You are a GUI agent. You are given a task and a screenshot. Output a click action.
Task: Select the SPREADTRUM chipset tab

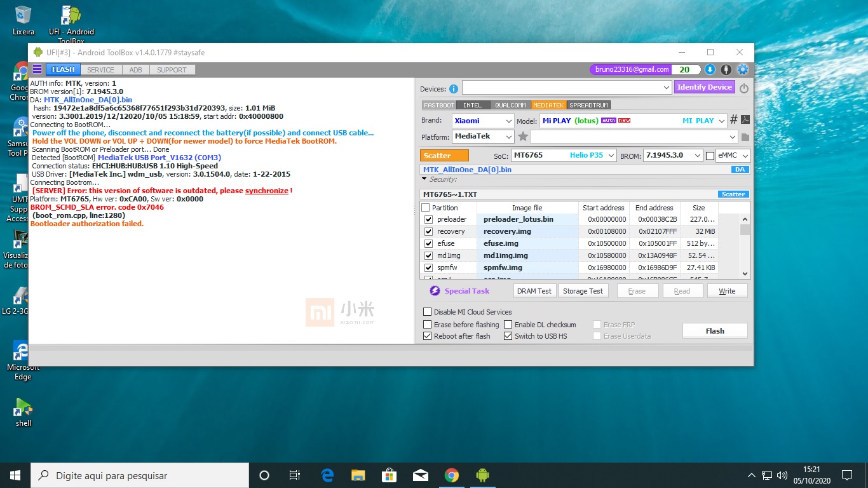(589, 105)
